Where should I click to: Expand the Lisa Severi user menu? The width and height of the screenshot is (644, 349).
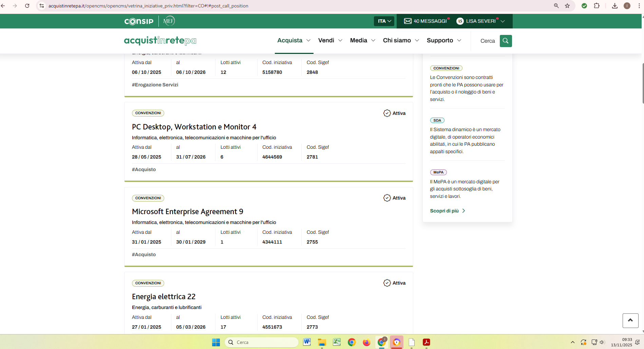pyautogui.click(x=480, y=21)
